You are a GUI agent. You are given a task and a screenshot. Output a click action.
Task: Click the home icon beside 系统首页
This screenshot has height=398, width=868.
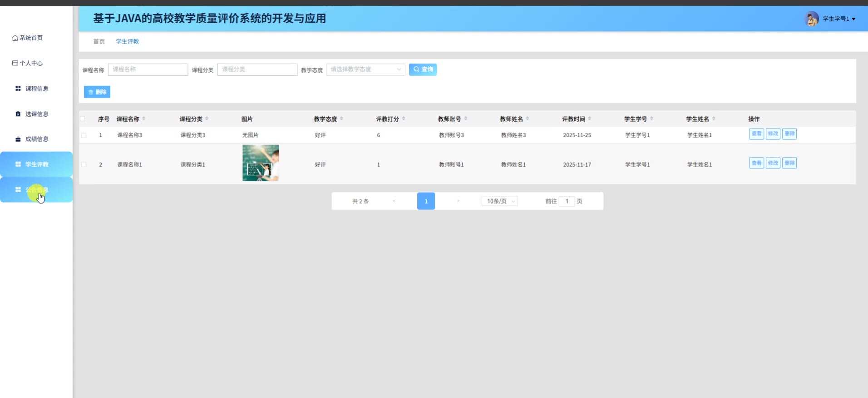tap(15, 38)
